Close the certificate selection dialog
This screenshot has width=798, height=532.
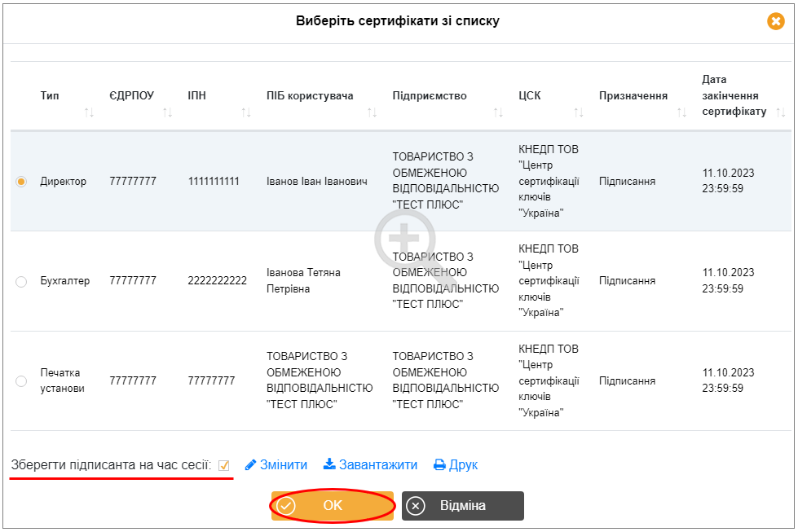coord(776,21)
